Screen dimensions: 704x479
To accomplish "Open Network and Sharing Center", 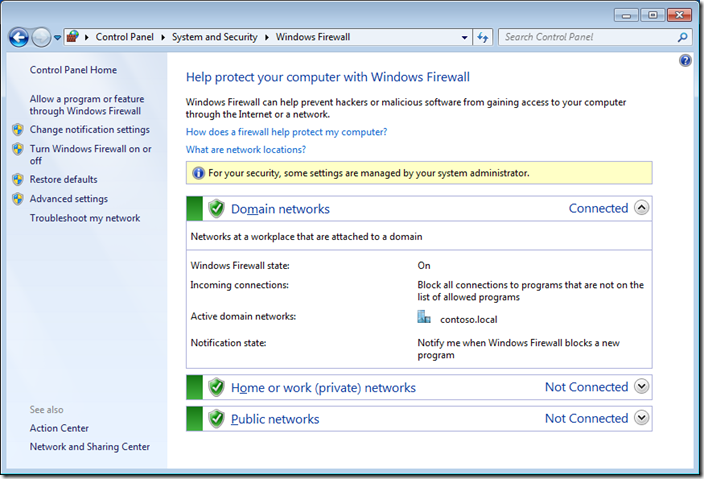I will 89,447.
